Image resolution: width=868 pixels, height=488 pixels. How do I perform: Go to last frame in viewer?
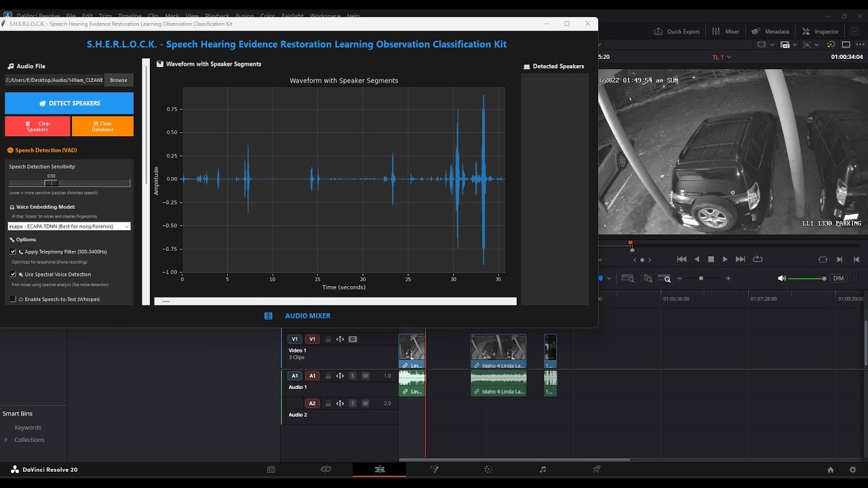(x=741, y=259)
